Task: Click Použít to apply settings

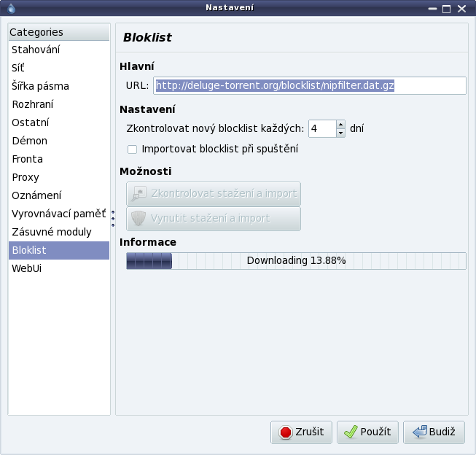Action: [x=367, y=432]
